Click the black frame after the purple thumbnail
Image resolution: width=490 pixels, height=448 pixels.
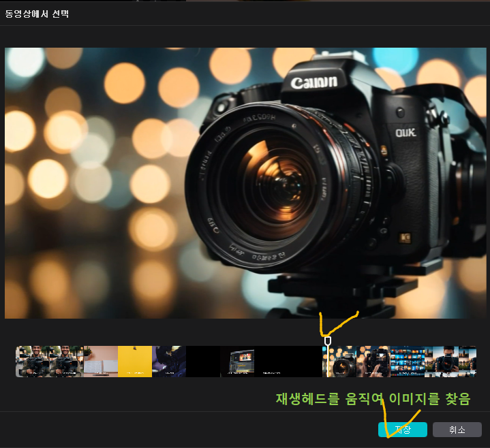202,362
